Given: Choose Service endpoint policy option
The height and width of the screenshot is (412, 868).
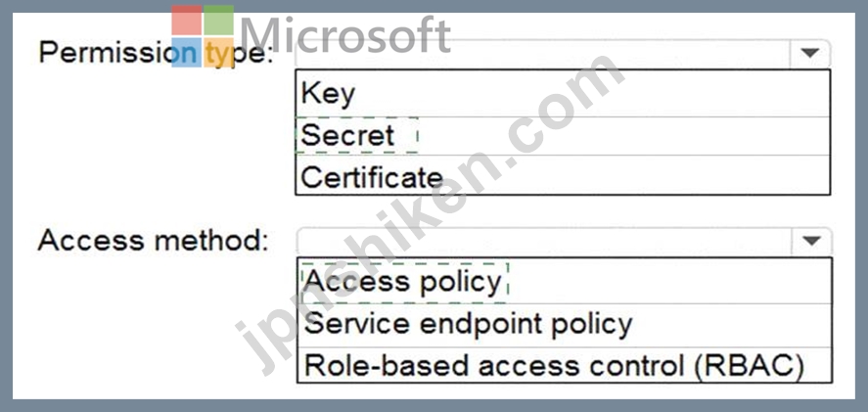Looking at the screenshot, I should (564, 325).
